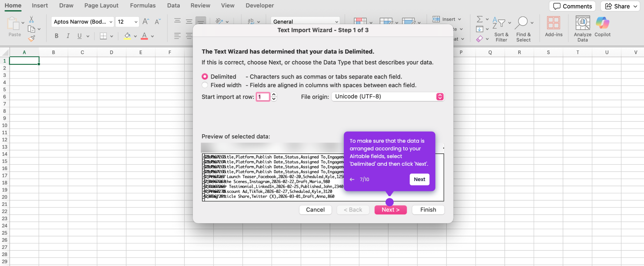Open the Add-ins button
This screenshot has width=644, height=266.
[x=554, y=26]
